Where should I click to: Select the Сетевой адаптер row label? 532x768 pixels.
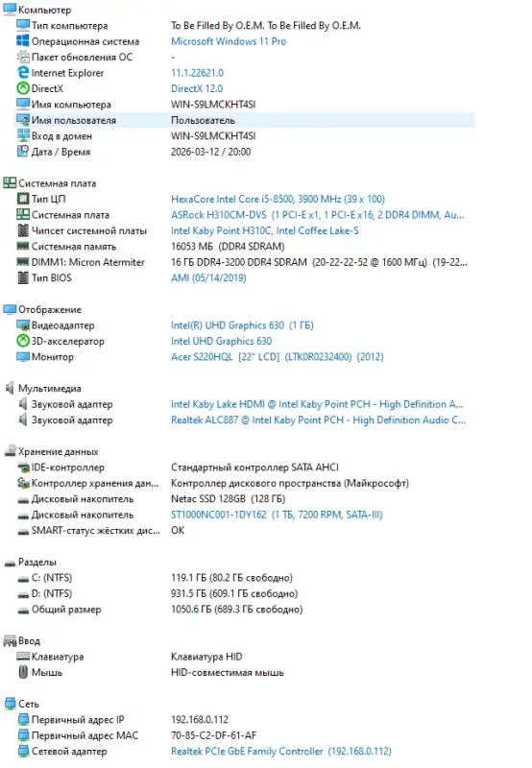(x=69, y=751)
